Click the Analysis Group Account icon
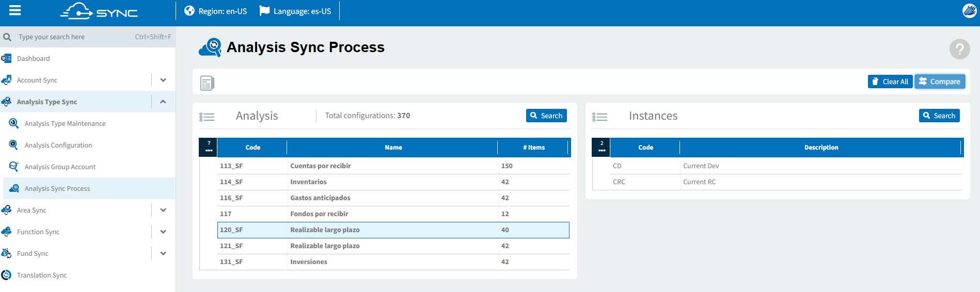 (14, 167)
